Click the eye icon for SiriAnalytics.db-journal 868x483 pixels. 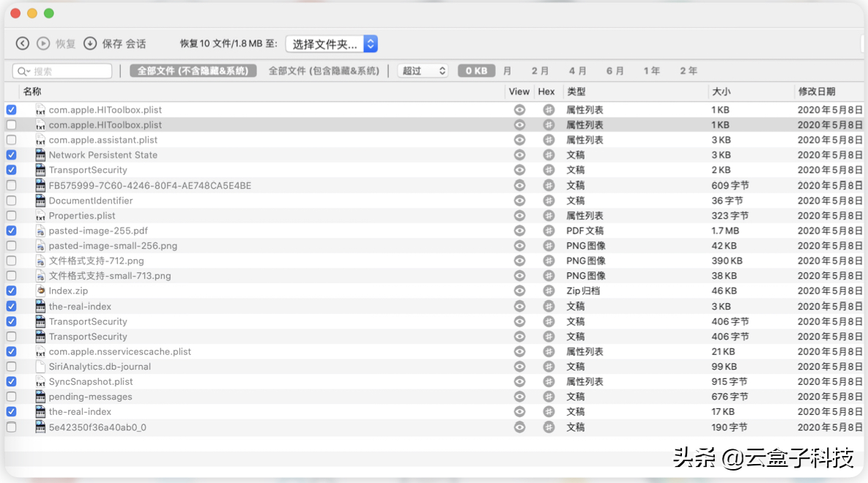(x=519, y=367)
